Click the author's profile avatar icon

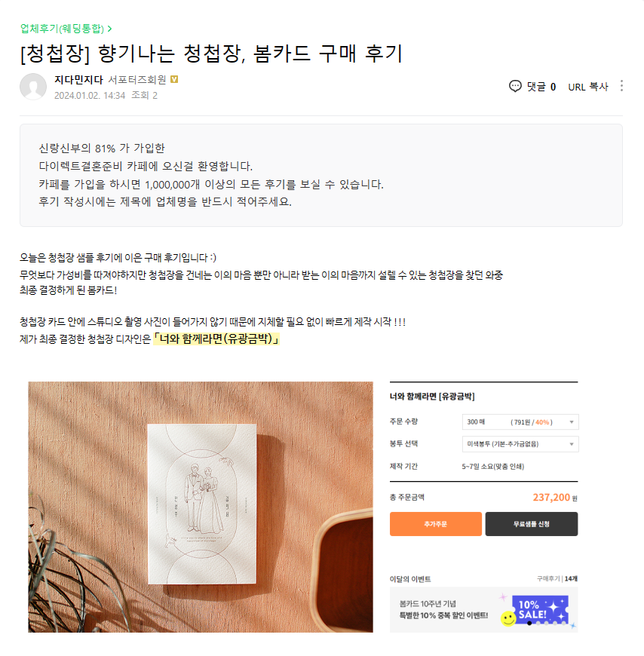33,87
